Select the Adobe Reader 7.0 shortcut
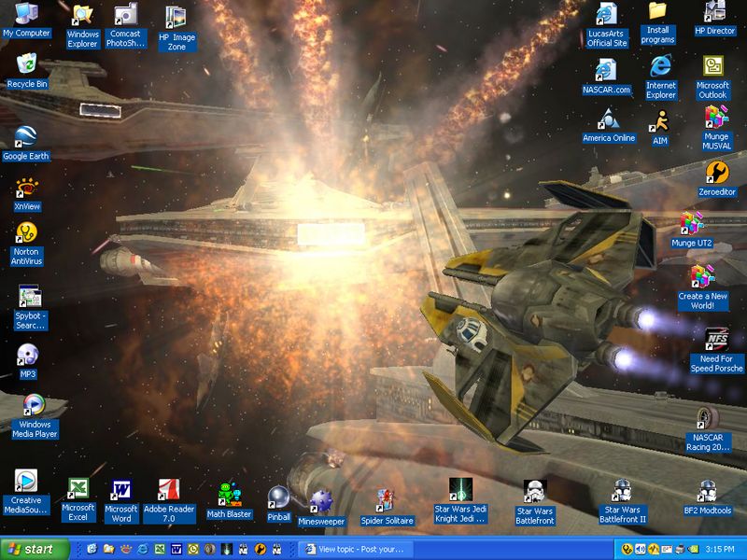The width and height of the screenshot is (747, 560). click(x=169, y=501)
